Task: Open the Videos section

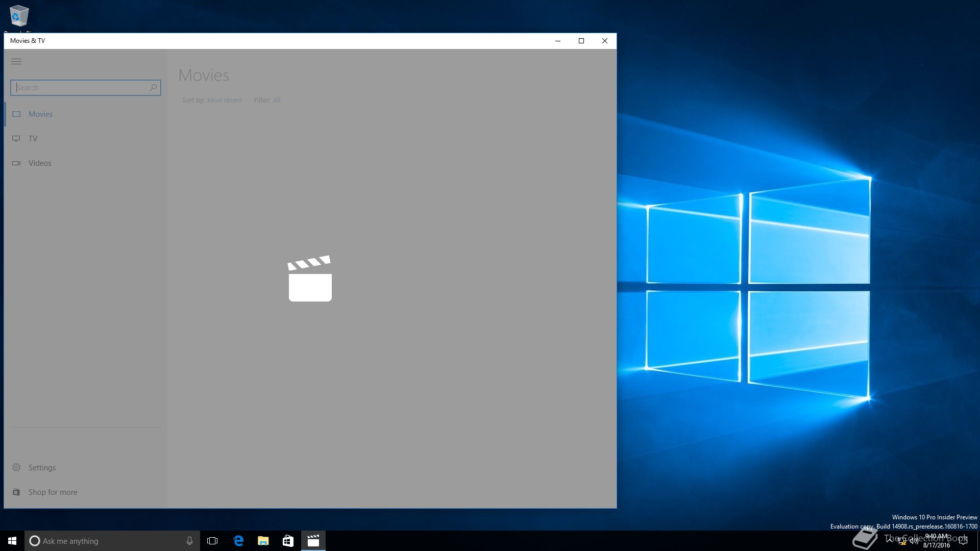Action: pos(86,163)
